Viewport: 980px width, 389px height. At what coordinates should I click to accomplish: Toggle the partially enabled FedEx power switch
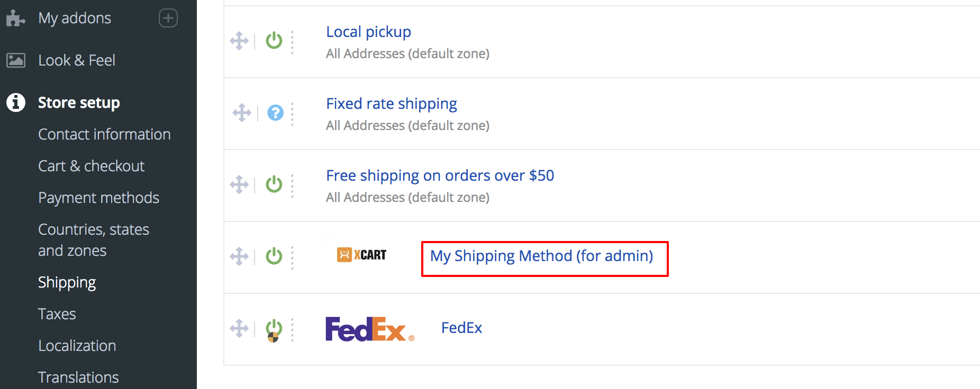coord(274,329)
